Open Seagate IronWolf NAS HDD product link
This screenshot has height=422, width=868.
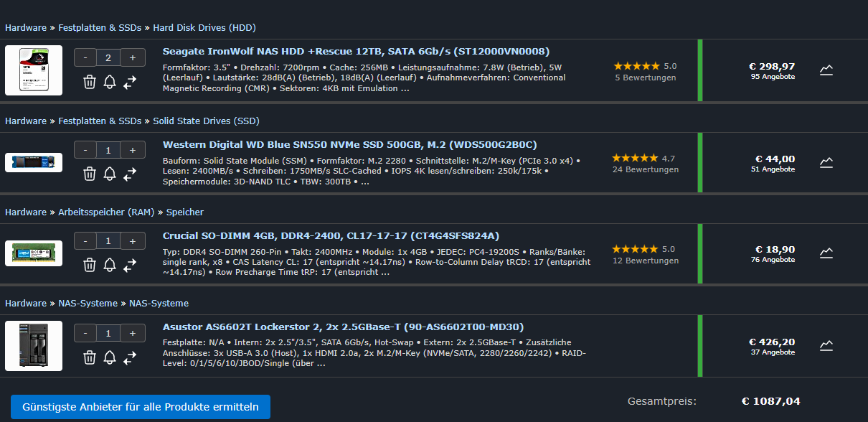(357, 52)
